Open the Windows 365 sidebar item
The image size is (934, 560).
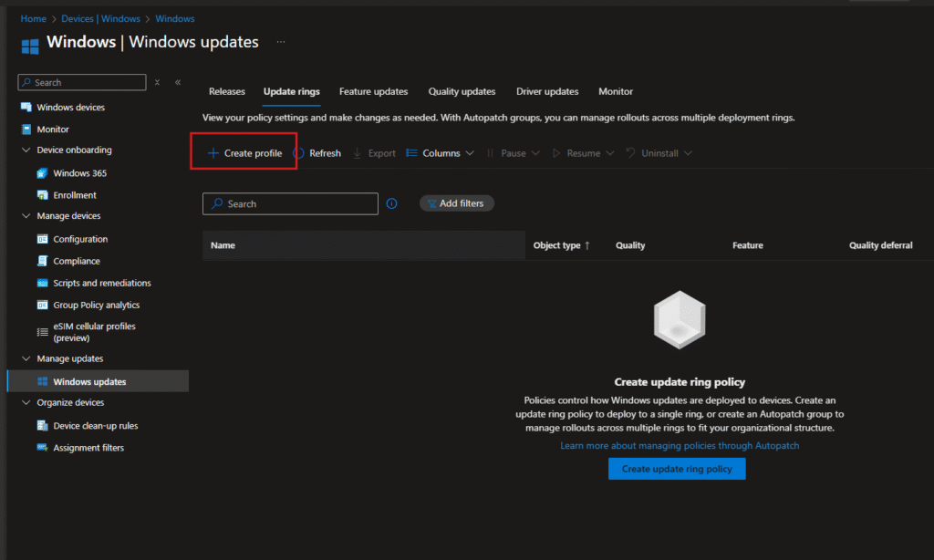79,173
